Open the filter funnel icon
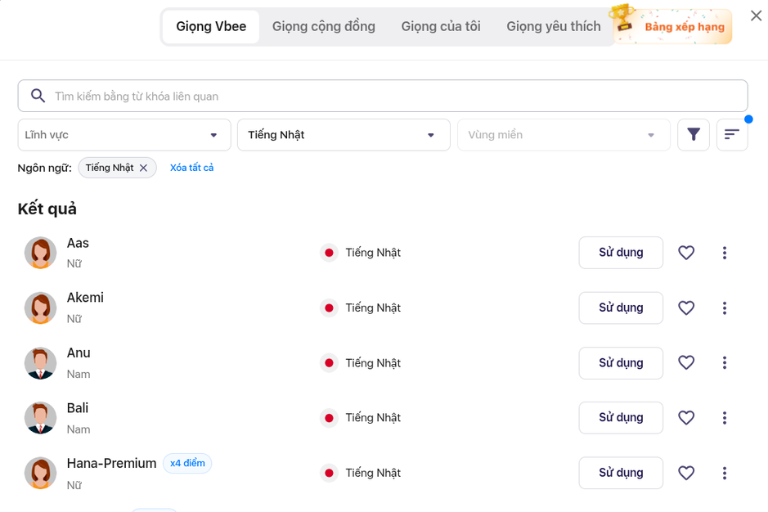This screenshot has height=512, width=768. coord(693,135)
